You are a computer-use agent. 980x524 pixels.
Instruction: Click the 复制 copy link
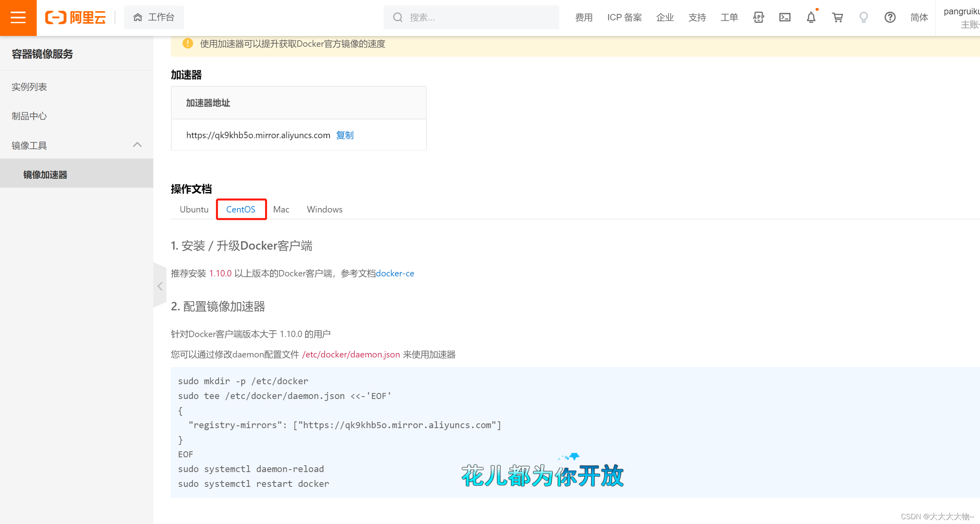345,135
